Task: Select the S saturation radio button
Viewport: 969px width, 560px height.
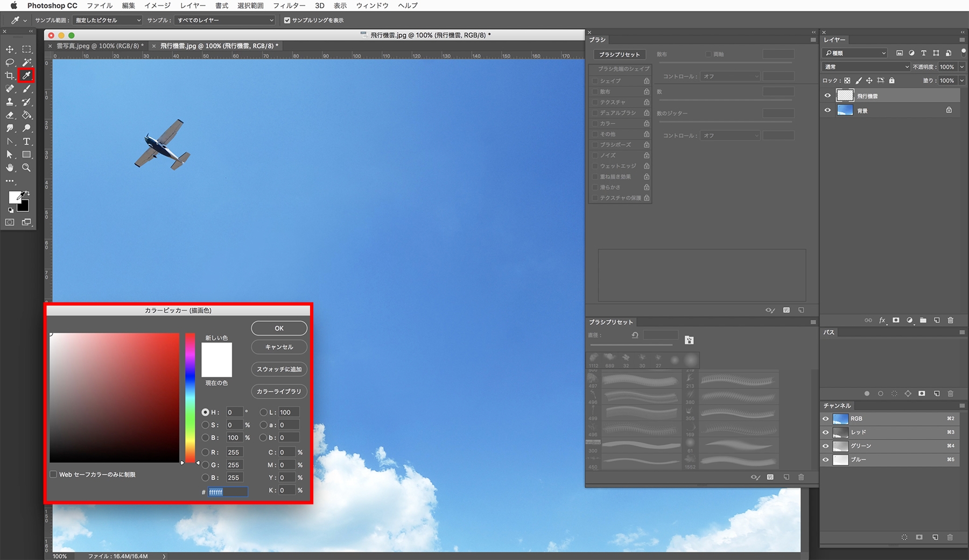Action: tap(205, 425)
